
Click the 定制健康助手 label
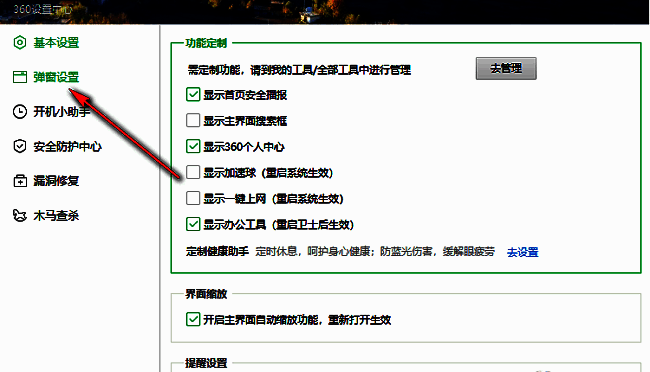coord(217,251)
